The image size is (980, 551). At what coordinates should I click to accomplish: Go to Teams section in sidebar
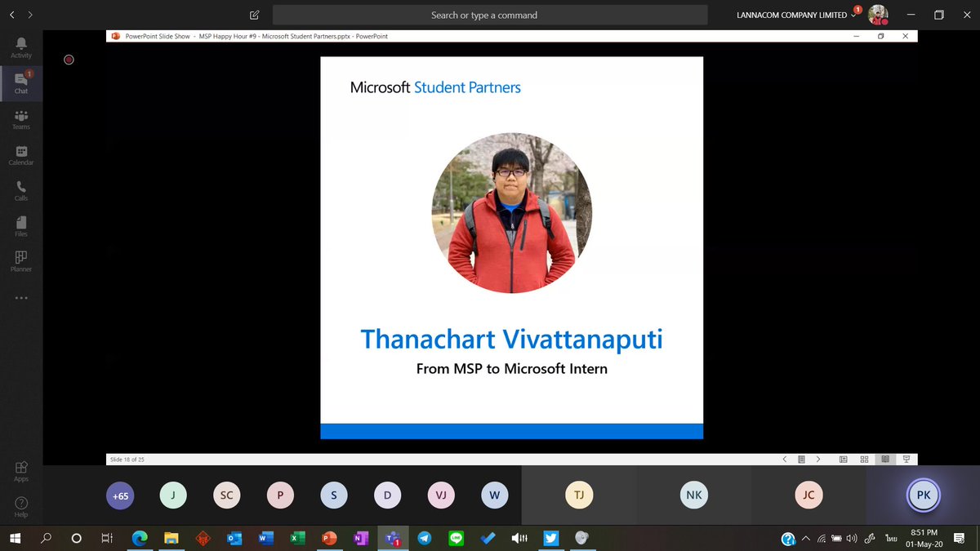coord(21,119)
